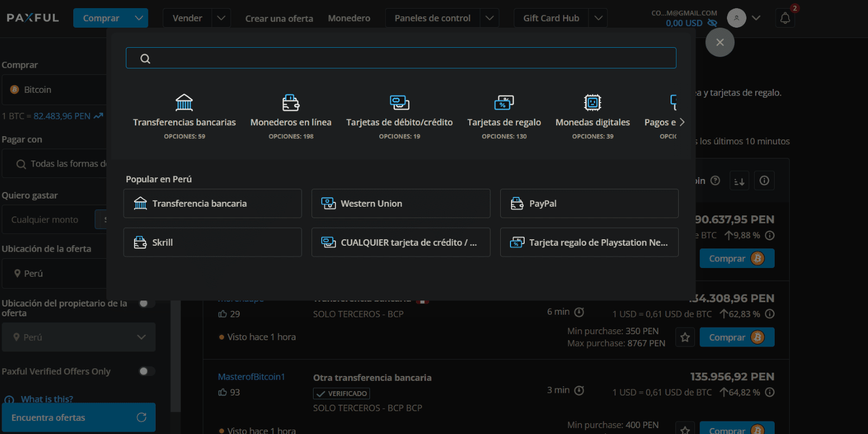Click the 0,00 USD balance

(684, 23)
